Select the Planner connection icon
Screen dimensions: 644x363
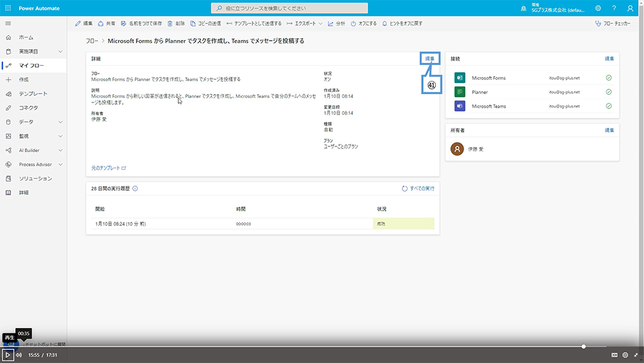click(x=460, y=92)
